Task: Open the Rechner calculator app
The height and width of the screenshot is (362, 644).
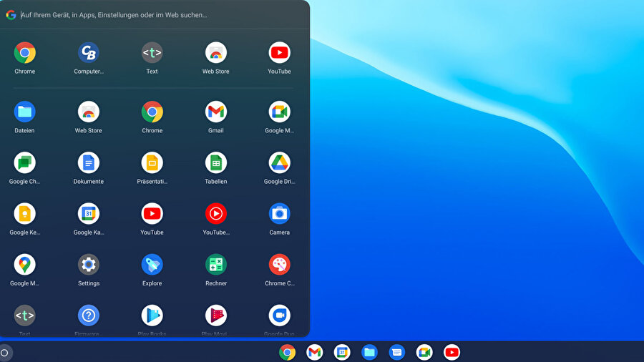Action: tap(215, 264)
